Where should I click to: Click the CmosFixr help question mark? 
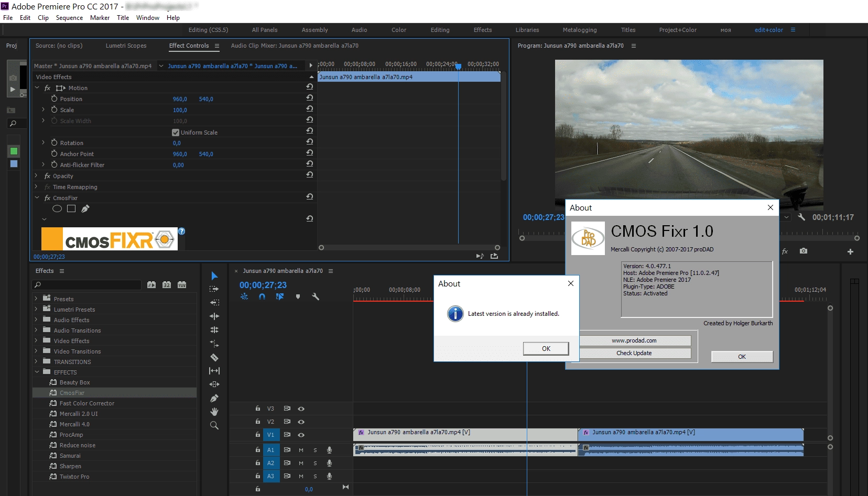[181, 231]
